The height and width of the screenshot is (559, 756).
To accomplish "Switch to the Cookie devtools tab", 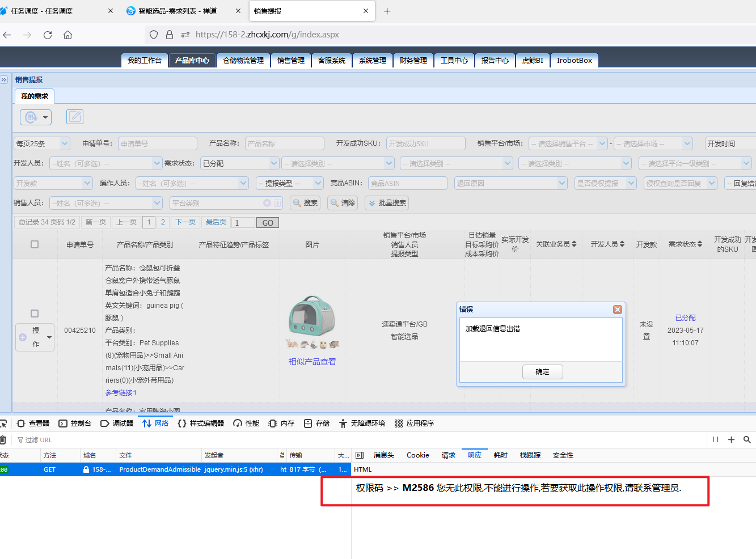I will pos(418,455).
